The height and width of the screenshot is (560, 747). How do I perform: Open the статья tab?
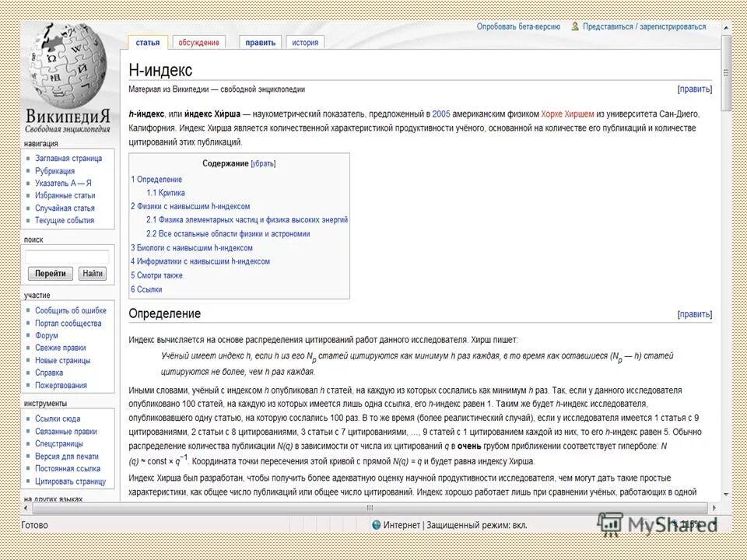pyautogui.click(x=148, y=42)
